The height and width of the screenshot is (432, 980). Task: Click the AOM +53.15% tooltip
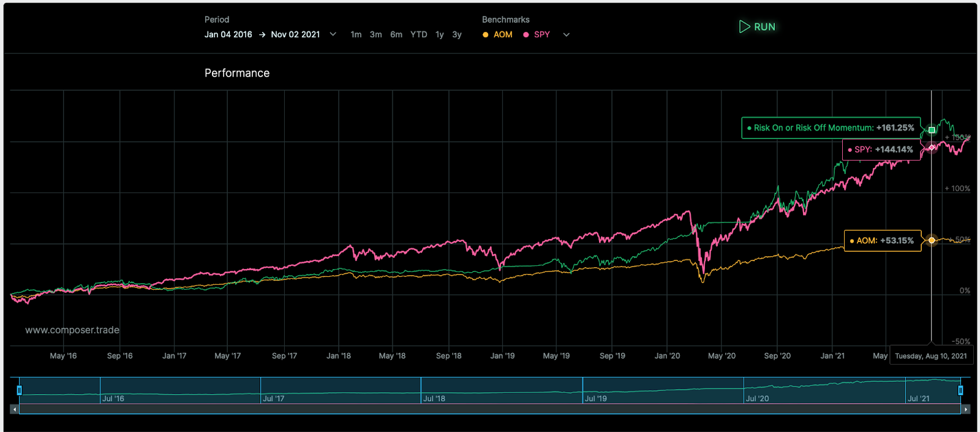click(883, 241)
